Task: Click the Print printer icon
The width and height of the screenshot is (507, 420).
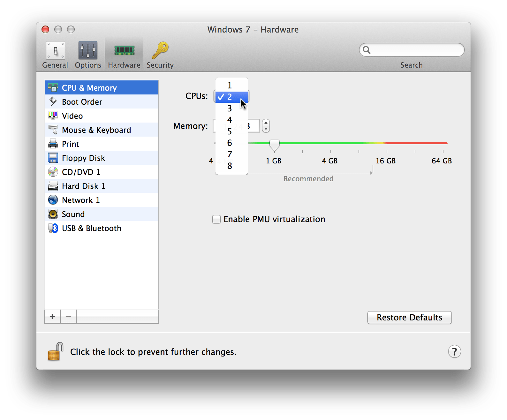Action: pos(53,144)
